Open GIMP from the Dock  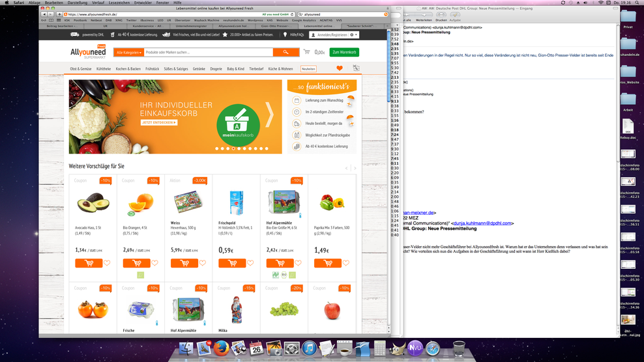(x=397, y=349)
